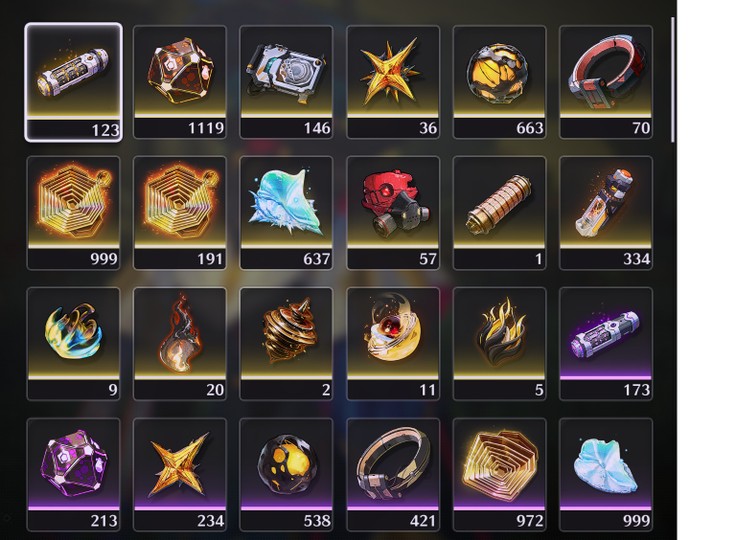
Task: Select the hard drive item with count 146
Action: [x=286, y=82]
